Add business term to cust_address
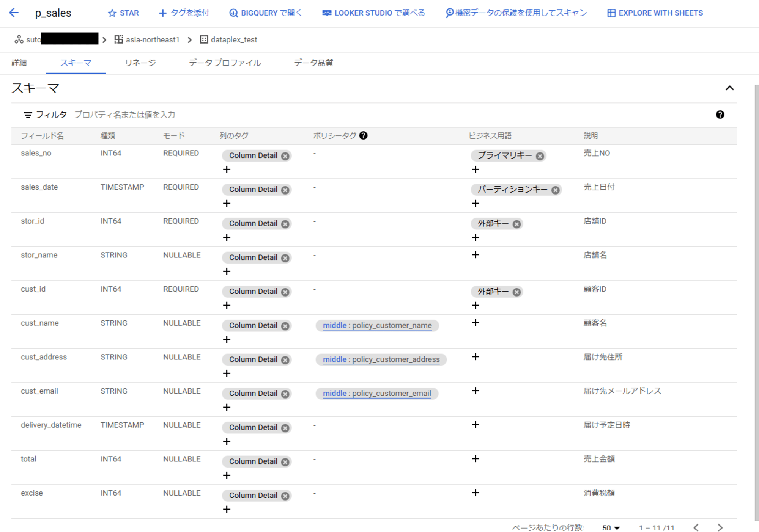The height and width of the screenshot is (532, 759). (475, 357)
